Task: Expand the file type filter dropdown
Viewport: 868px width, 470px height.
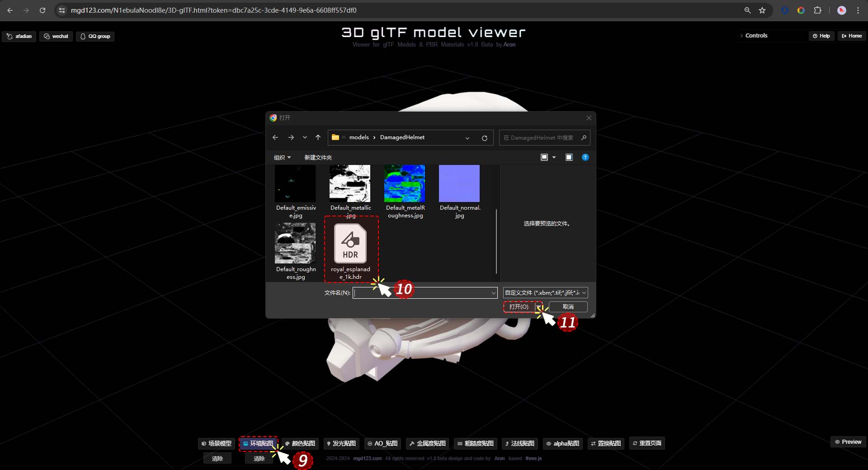Action: pos(584,293)
